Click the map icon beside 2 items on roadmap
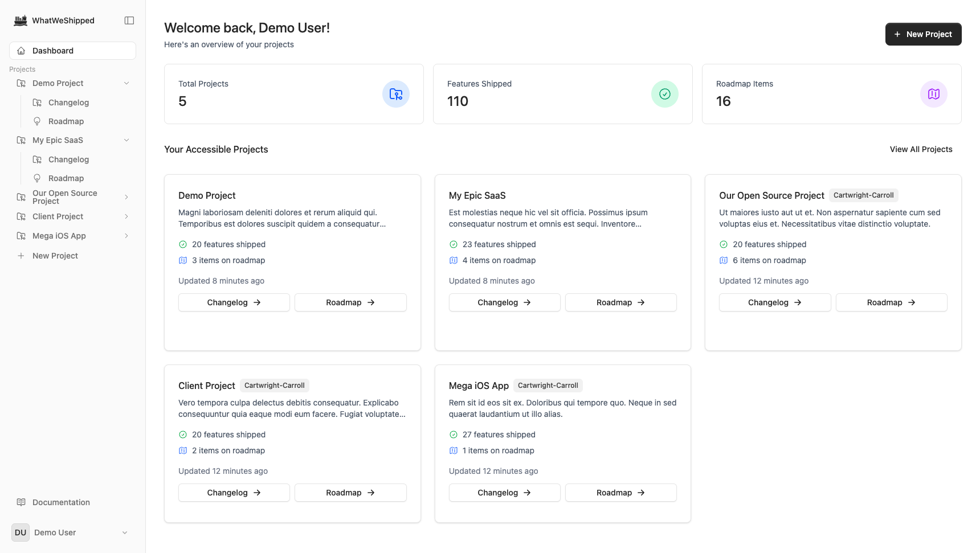980x553 pixels. click(183, 450)
